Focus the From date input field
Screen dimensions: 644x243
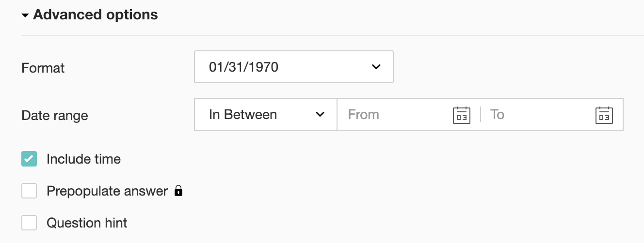(395, 115)
